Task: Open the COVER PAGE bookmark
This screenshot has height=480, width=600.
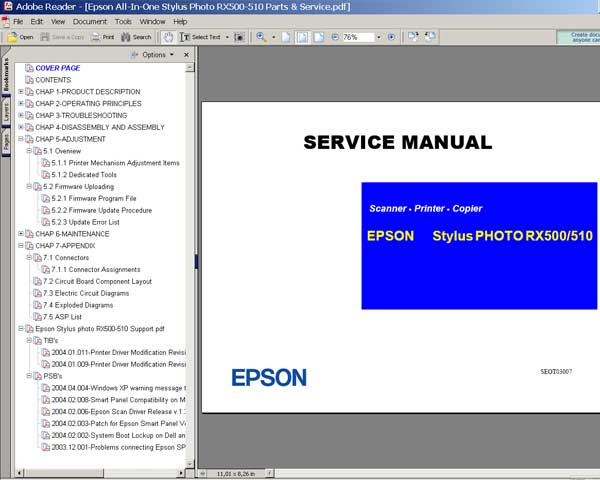Action: [x=57, y=68]
